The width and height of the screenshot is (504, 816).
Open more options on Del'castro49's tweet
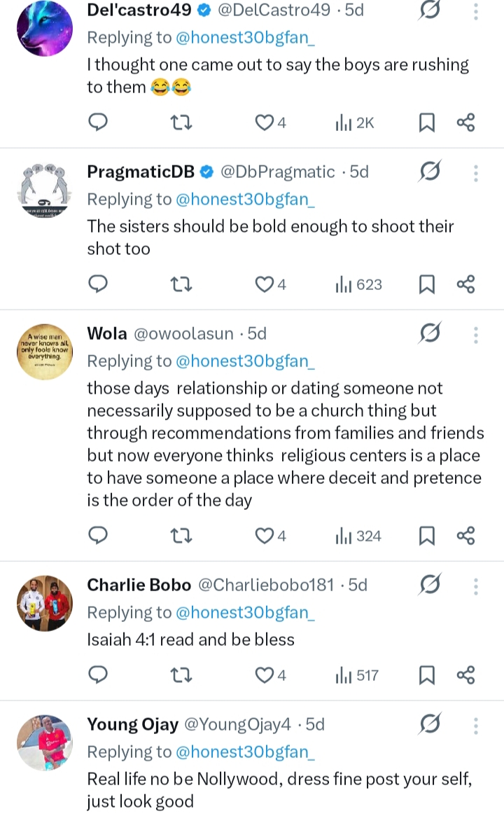point(476,12)
